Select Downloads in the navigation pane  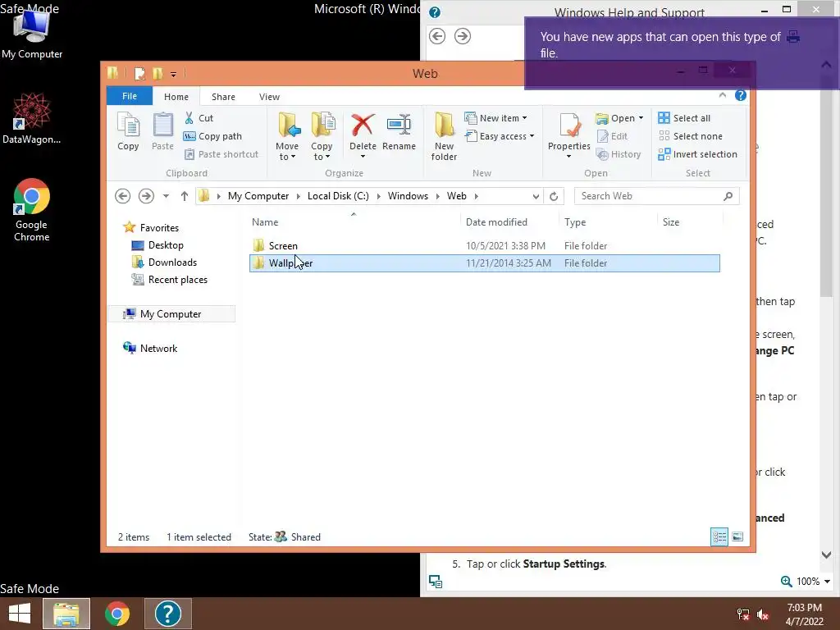pos(164,262)
